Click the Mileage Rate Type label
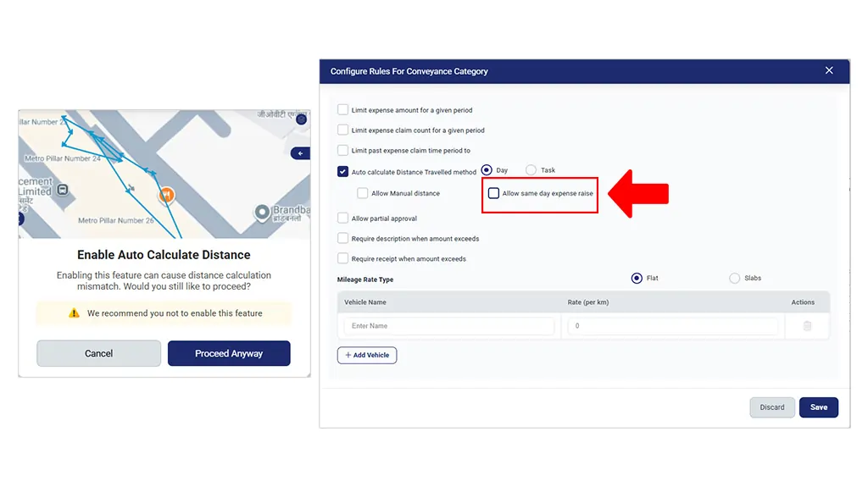The height and width of the screenshot is (487, 868). coord(365,279)
